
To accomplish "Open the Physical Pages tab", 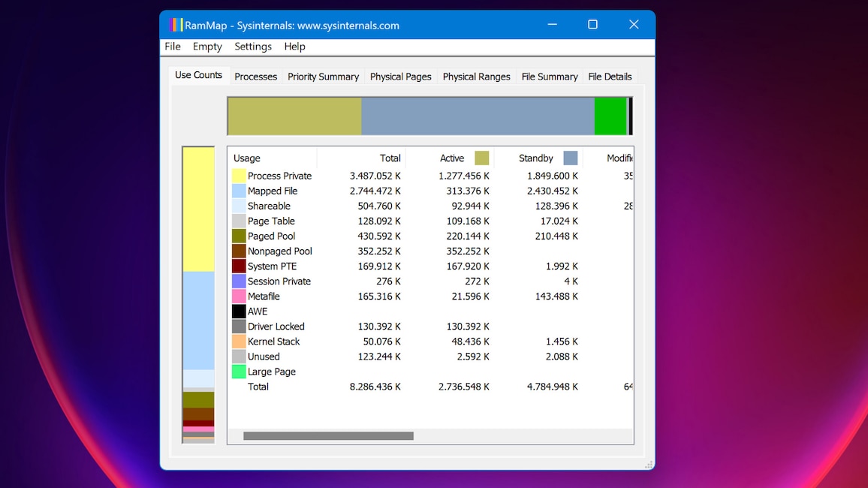I will coord(400,77).
